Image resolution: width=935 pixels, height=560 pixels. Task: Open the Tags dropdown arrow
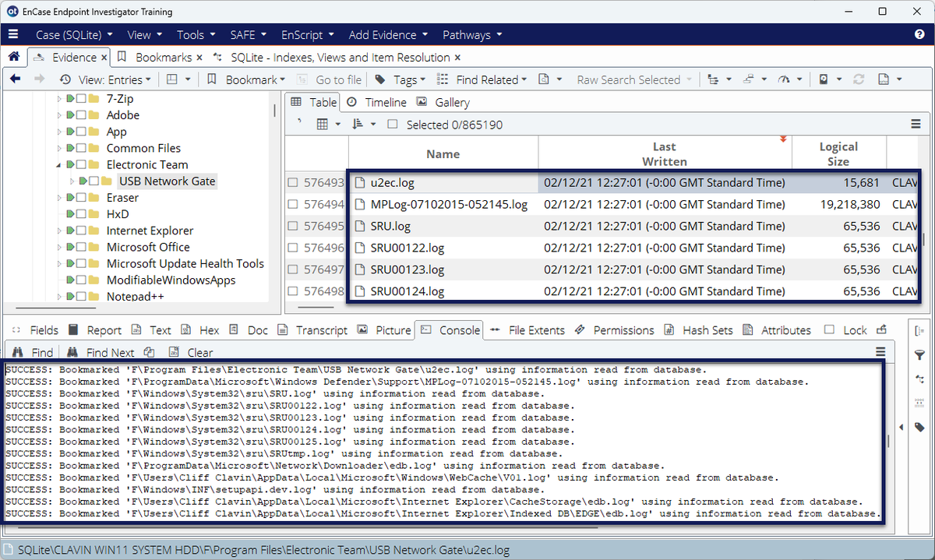coord(422,80)
